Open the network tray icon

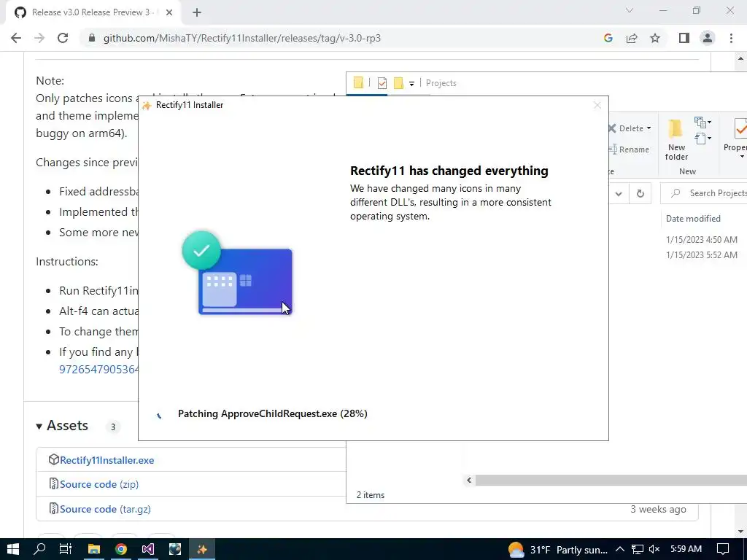pos(637,550)
